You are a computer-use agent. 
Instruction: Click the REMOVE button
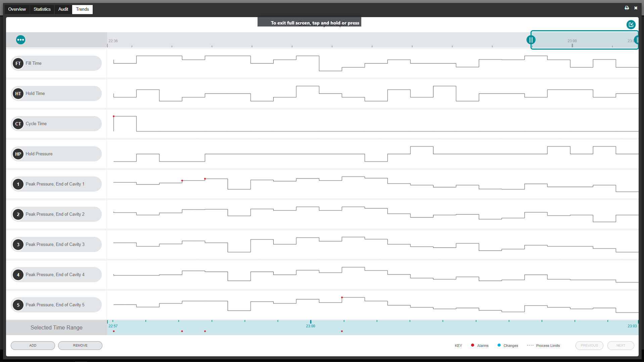pos(80,346)
